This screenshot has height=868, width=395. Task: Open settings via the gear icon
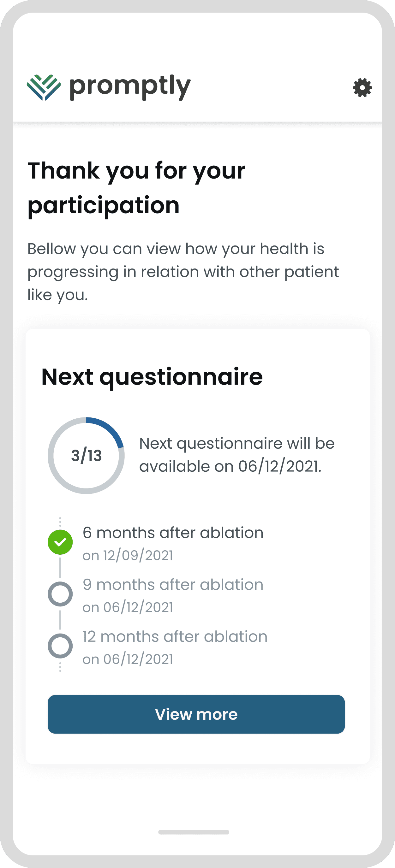(362, 88)
